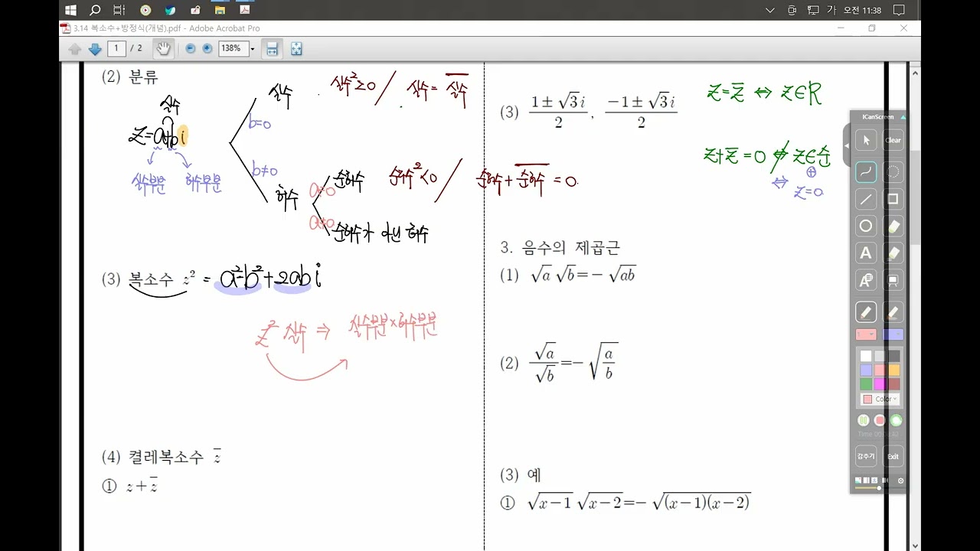The width and height of the screenshot is (980, 551).
Task: Select the eraser beside the circle tool
Action: (x=893, y=226)
